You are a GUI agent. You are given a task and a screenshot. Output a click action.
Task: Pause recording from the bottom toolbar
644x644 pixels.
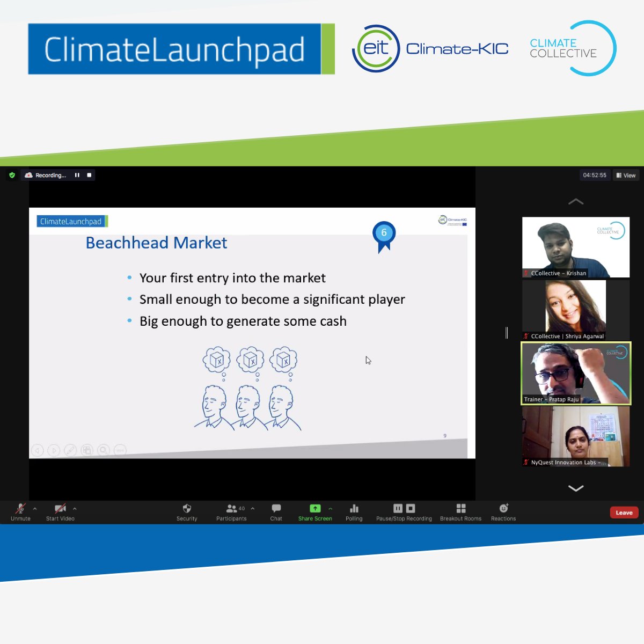coord(398,508)
